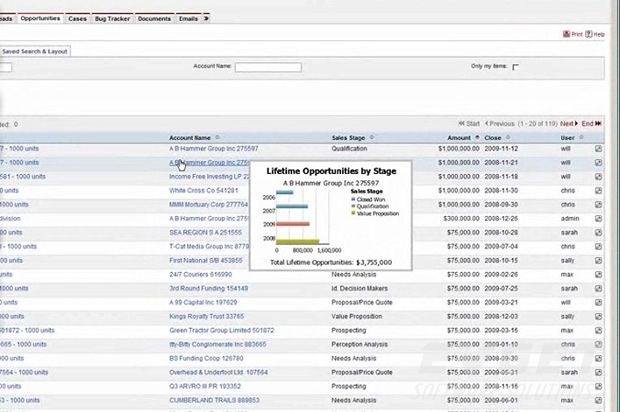Edit the A 99 Capital Inc row
The height and width of the screenshot is (412, 620).
coord(598,302)
